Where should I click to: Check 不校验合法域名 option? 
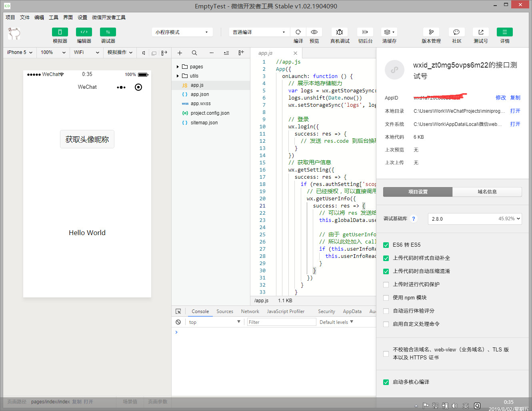tap(386, 354)
